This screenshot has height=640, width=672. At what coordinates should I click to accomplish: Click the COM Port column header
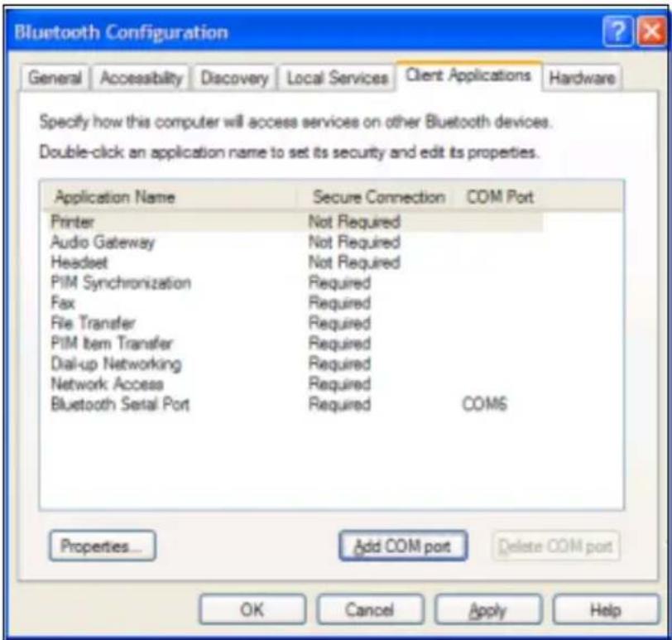pyautogui.click(x=500, y=197)
